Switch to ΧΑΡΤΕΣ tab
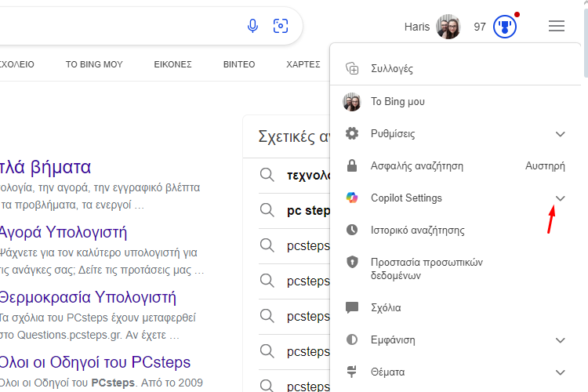Screen dimensions: 588x392 click(303, 64)
